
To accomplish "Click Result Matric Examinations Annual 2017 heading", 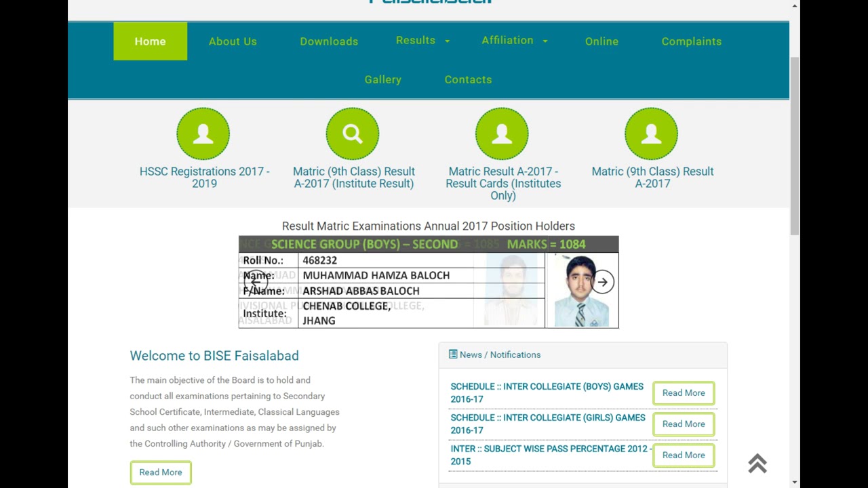I will [429, 226].
